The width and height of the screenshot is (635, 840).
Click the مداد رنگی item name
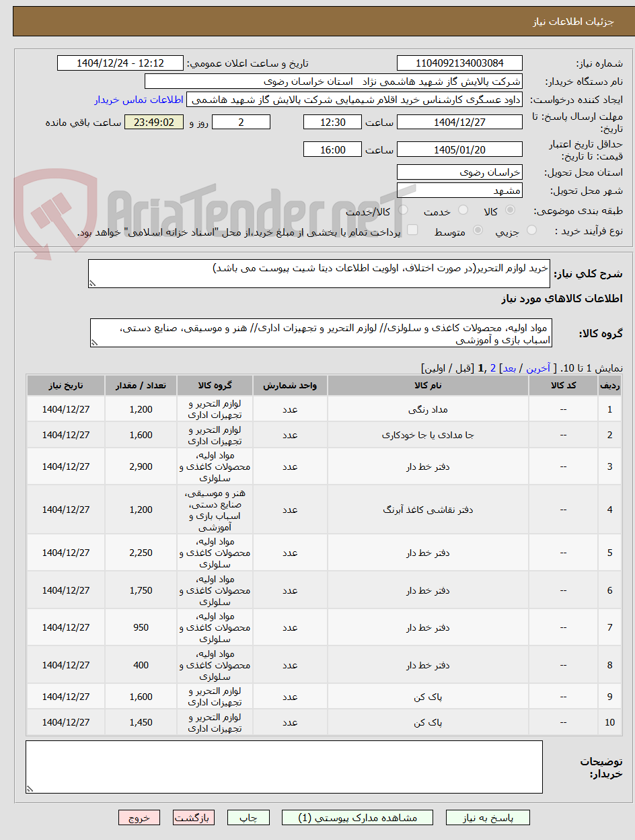428,409
